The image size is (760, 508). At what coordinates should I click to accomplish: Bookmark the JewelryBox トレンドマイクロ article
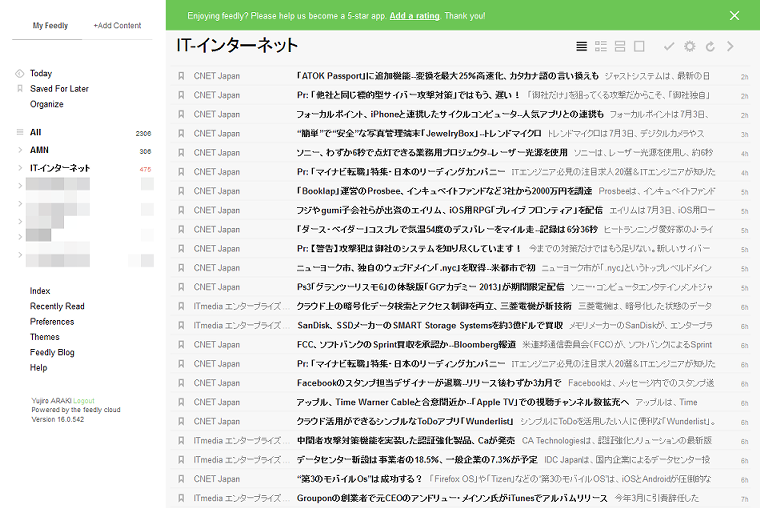(x=181, y=134)
